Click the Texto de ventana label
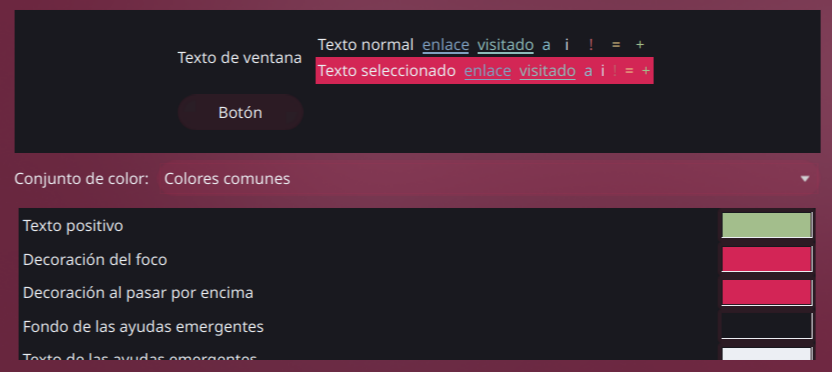Image resolution: width=832 pixels, height=372 pixels. pos(239,57)
